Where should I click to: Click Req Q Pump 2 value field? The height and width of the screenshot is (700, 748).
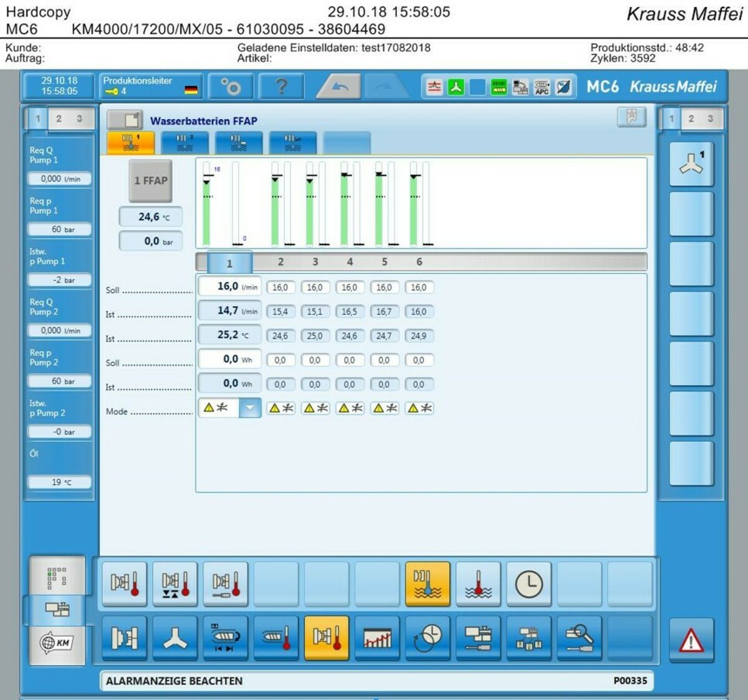(x=60, y=330)
